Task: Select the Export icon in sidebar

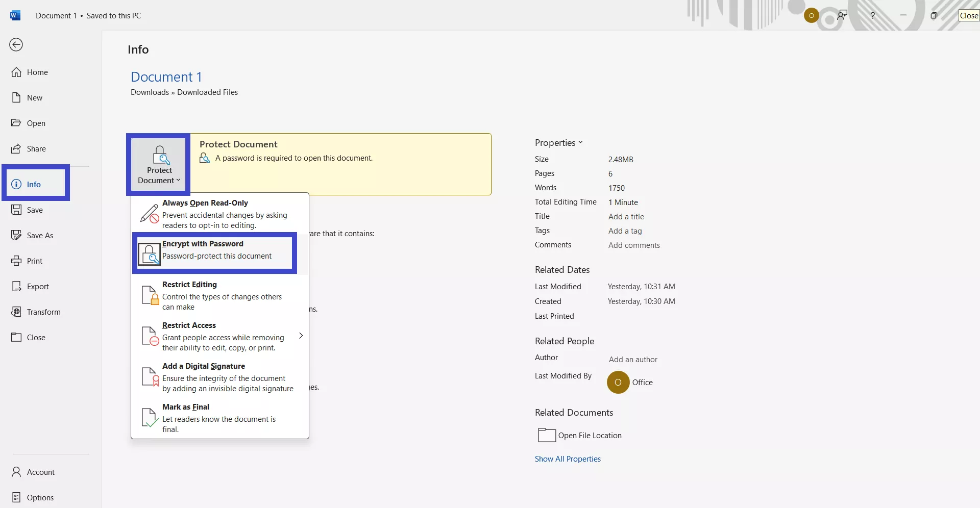Action: click(16, 287)
